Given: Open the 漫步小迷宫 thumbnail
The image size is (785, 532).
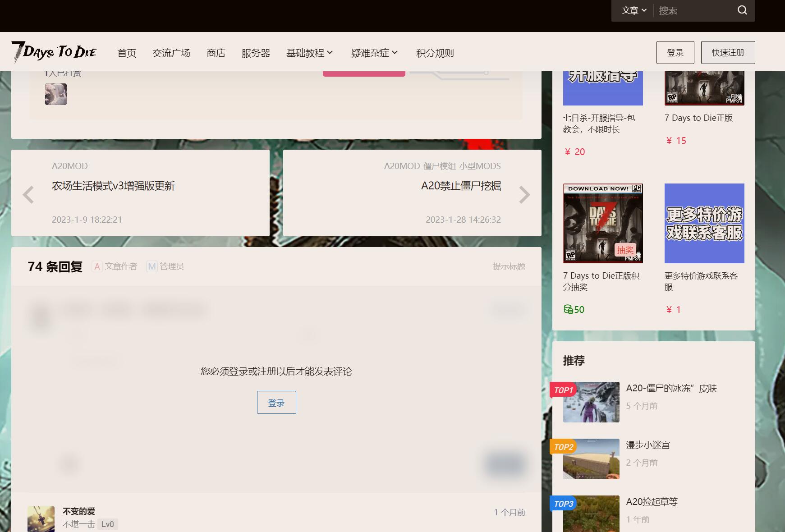Looking at the screenshot, I should click(591, 459).
